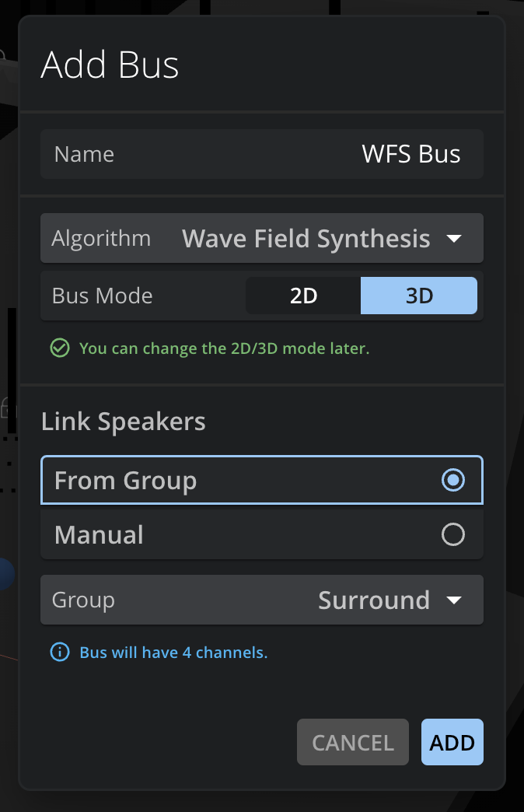Switch Bus Mode to 3D
The height and width of the screenshot is (812, 524).
(x=419, y=296)
